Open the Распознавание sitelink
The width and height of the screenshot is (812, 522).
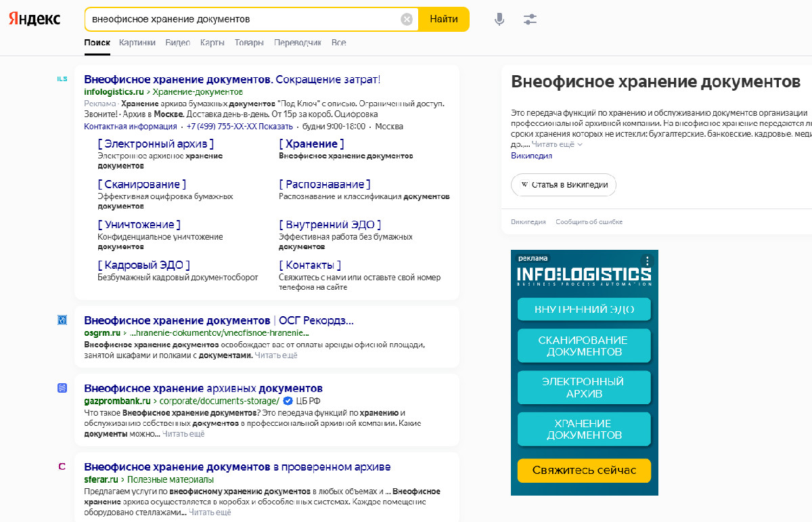pyautogui.click(x=325, y=184)
